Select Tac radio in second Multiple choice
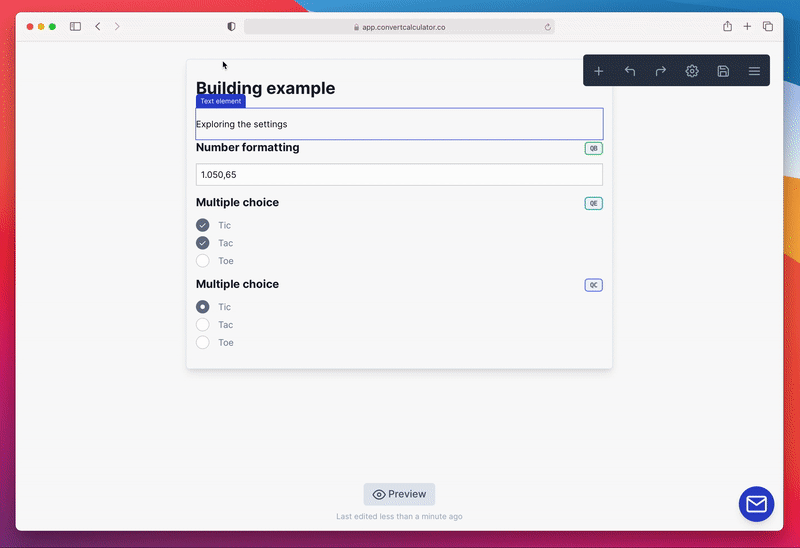This screenshot has height=548, width=800. pyautogui.click(x=203, y=325)
